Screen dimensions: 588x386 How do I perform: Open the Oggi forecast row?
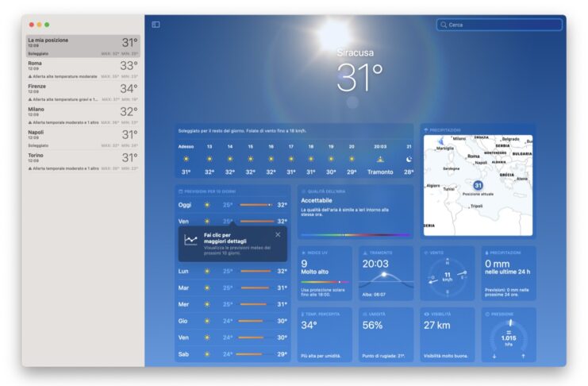click(233, 205)
